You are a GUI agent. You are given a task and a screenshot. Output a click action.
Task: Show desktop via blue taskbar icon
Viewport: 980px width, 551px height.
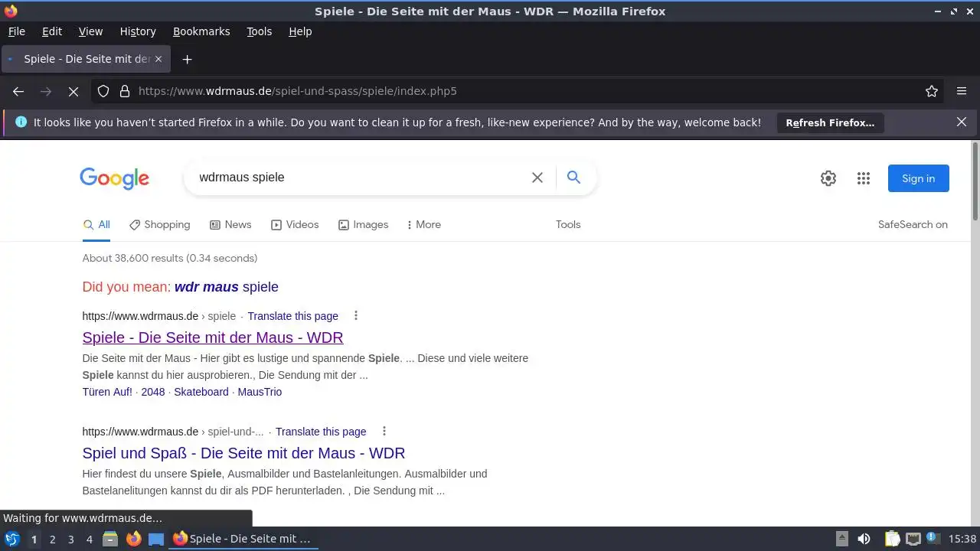pos(156,539)
